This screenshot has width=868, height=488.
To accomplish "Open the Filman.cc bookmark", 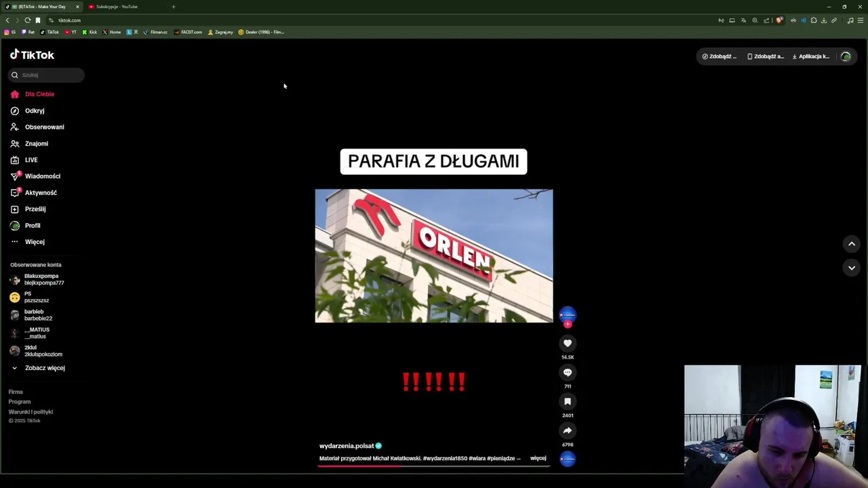I will [155, 32].
